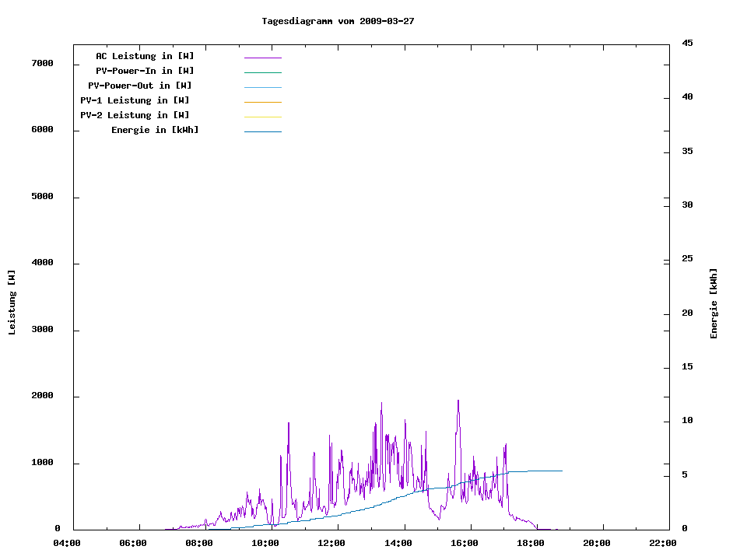
Task: Click the Energie [kWh] right axis label
Action: click(714, 303)
